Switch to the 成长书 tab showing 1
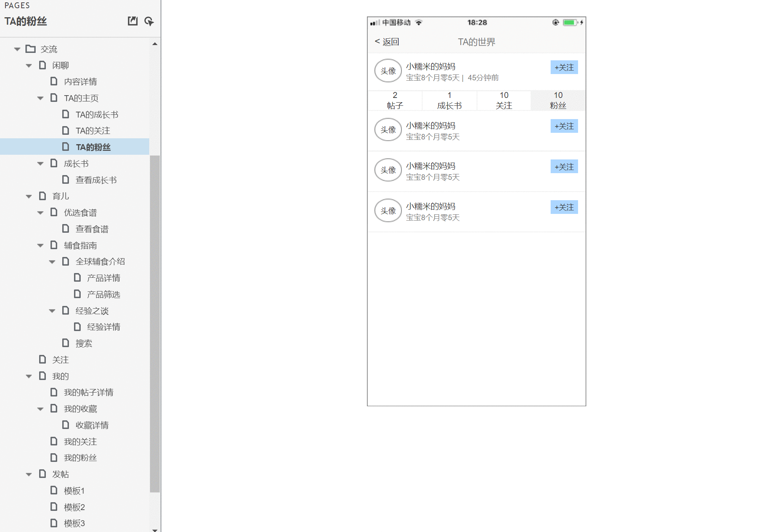The image size is (759, 532). 449,101
